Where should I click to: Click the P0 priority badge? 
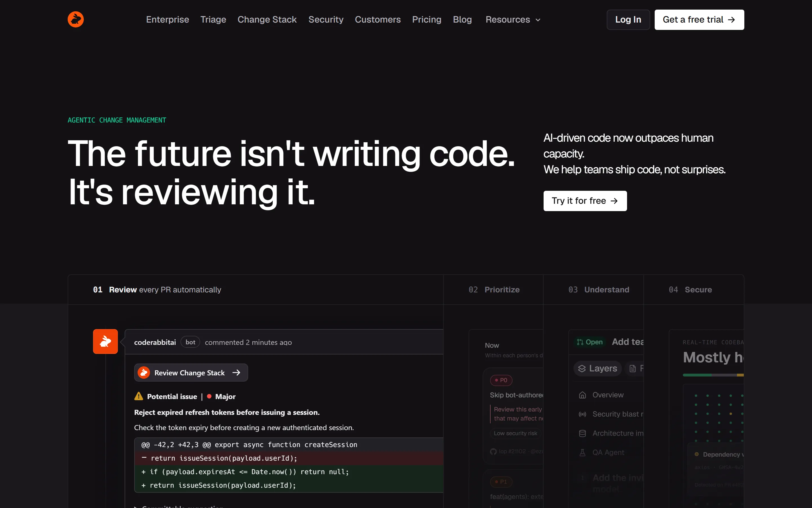501,380
